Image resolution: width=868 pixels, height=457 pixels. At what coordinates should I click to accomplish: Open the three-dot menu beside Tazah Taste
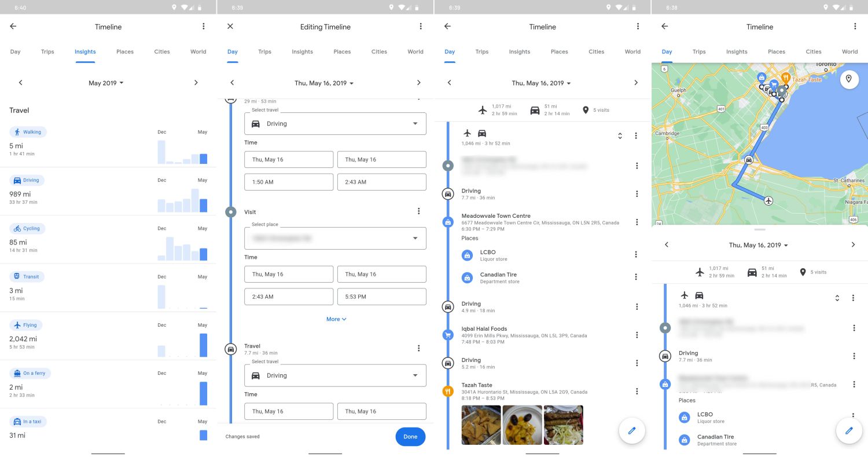637,392
